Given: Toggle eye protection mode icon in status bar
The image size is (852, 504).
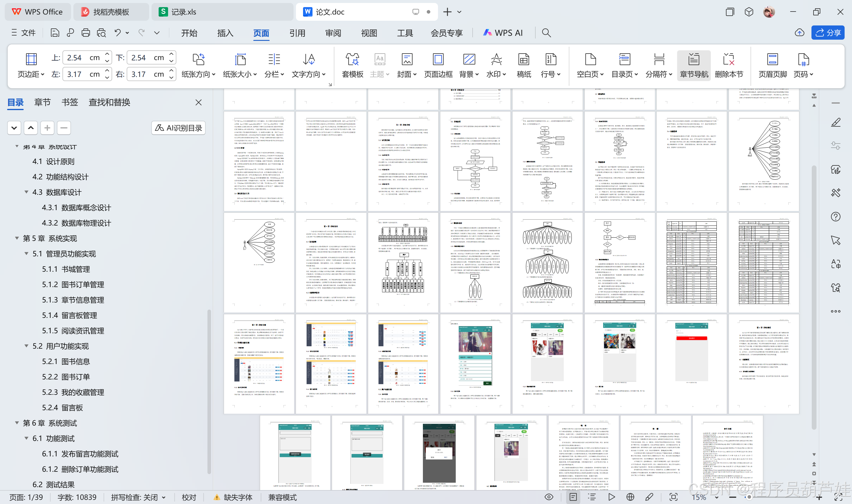Looking at the screenshot, I should tap(549, 497).
